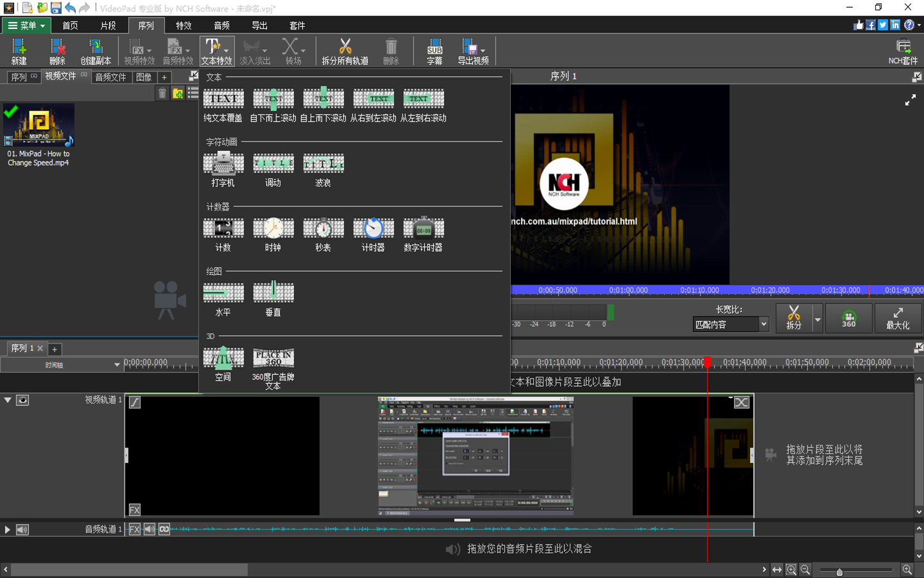Mute 音频轨道 1 via speaker toggle
Screen dimensions: 924x578
(x=22, y=530)
